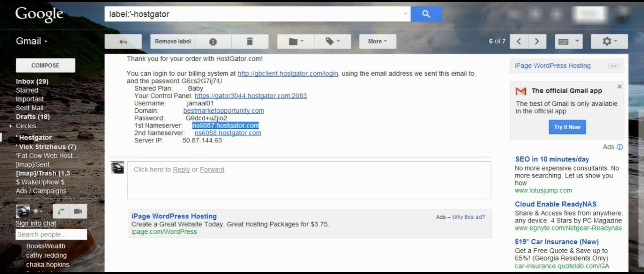This screenshot has width=644, height=274.
Task: Open the Gmail product switcher dropdown
Action: coord(32,41)
